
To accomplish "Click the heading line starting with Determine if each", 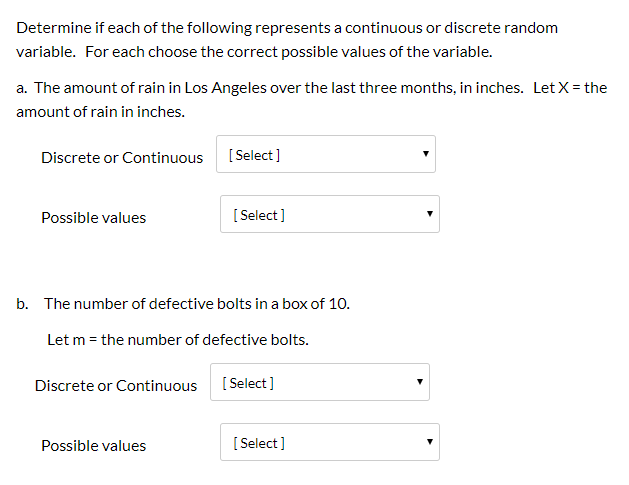I will click(287, 28).
